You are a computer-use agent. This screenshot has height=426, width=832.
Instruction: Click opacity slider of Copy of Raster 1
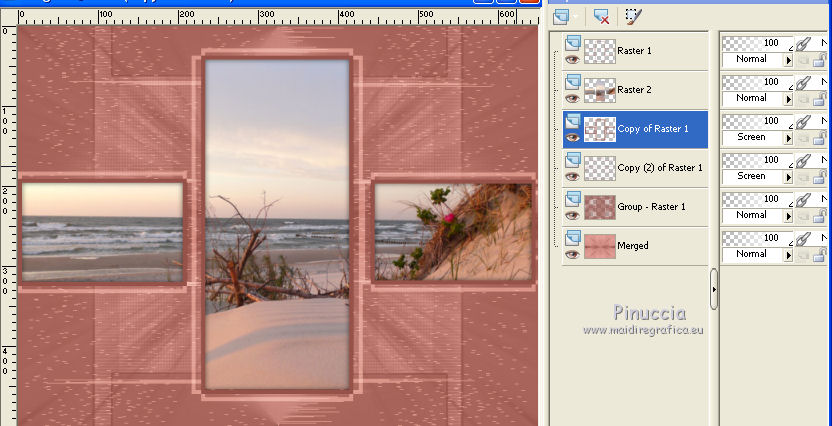pyautogui.click(x=758, y=121)
